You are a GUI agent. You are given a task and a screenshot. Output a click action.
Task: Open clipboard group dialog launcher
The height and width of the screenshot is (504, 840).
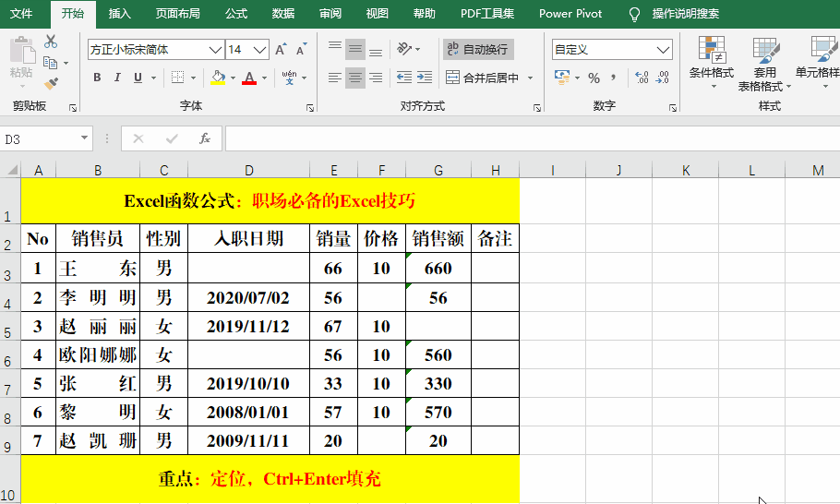click(73, 108)
